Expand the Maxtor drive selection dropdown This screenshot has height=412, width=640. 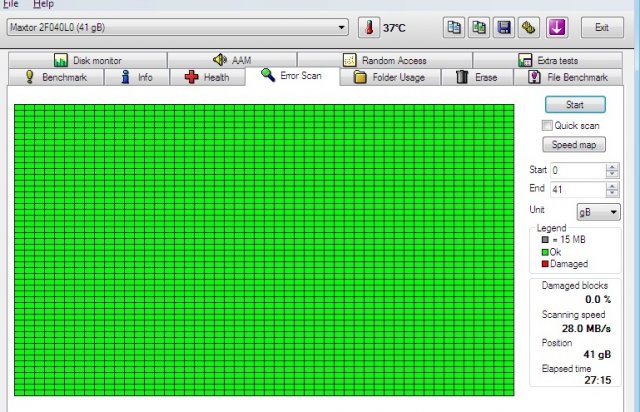pos(343,27)
